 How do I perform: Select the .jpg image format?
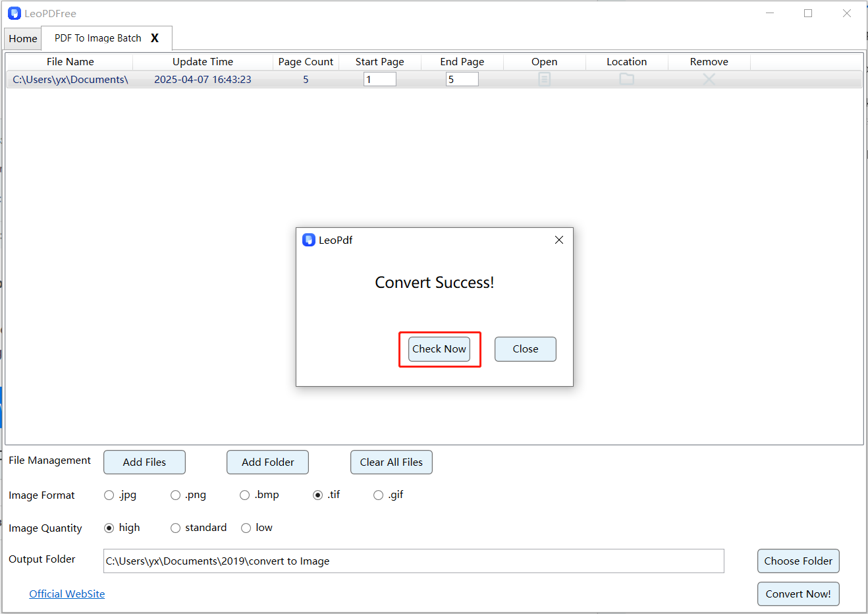pos(109,495)
